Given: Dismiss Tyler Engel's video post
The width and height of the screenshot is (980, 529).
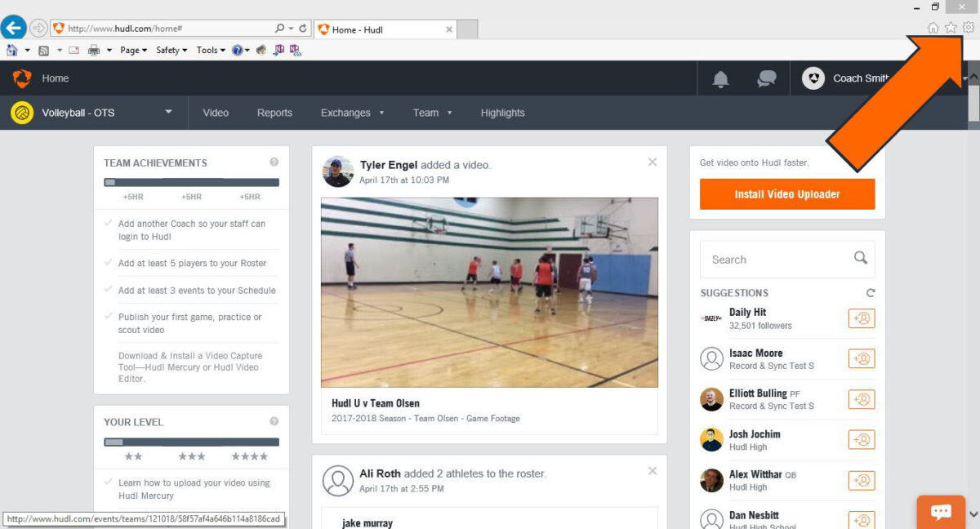Looking at the screenshot, I should pyautogui.click(x=653, y=162).
